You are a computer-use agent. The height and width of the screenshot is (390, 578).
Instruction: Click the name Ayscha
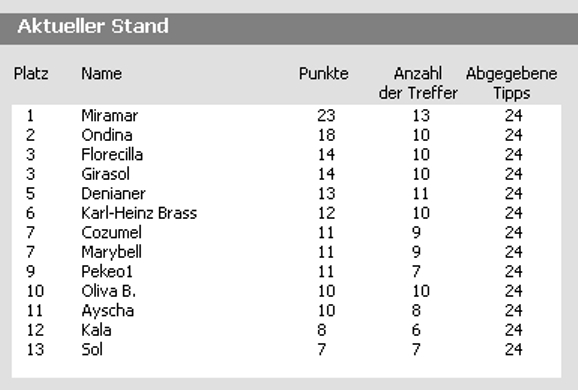(108, 311)
